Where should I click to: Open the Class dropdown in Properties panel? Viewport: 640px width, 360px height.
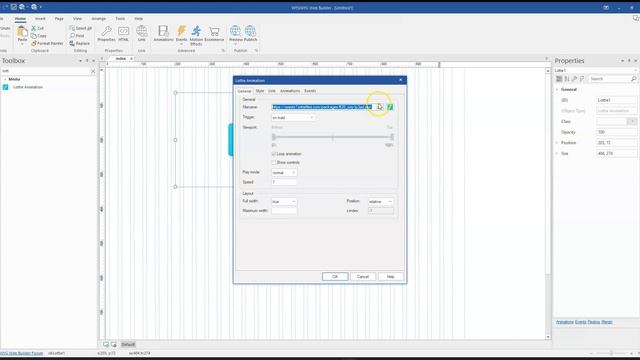tap(632, 122)
